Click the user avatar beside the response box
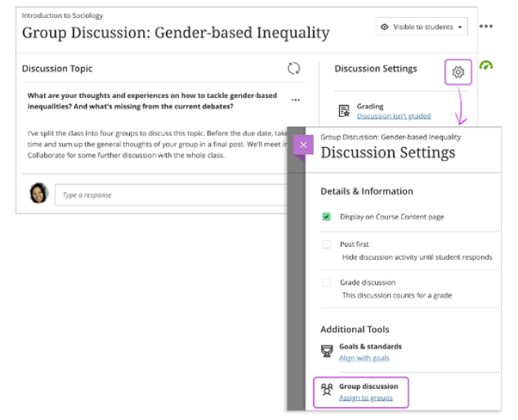518x420 pixels. click(x=39, y=194)
